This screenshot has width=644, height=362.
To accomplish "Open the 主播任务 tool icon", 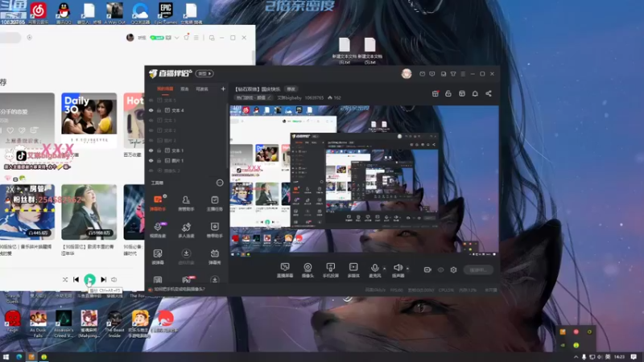I will [x=214, y=203].
